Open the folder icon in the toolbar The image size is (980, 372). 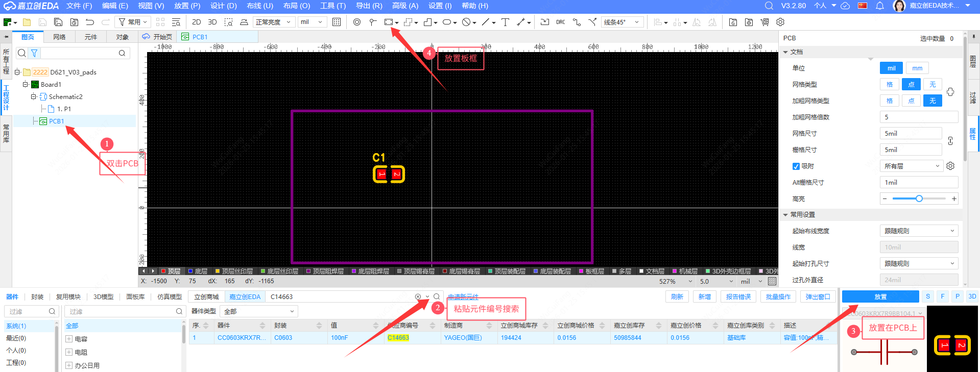(27, 22)
